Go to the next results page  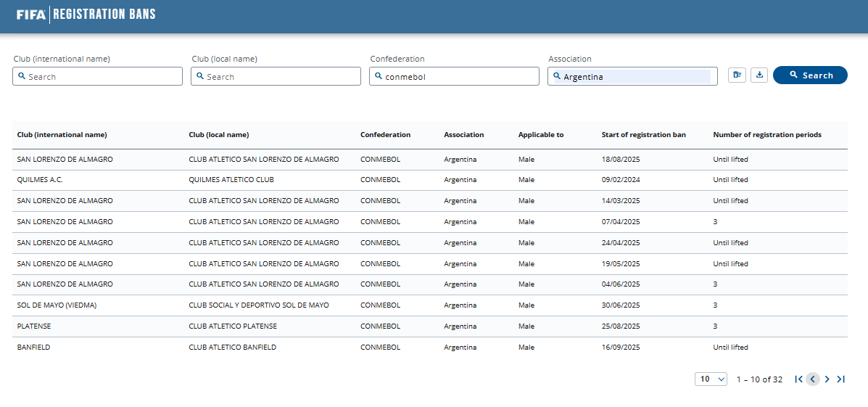pyautogui.click(x=827, y=379)
